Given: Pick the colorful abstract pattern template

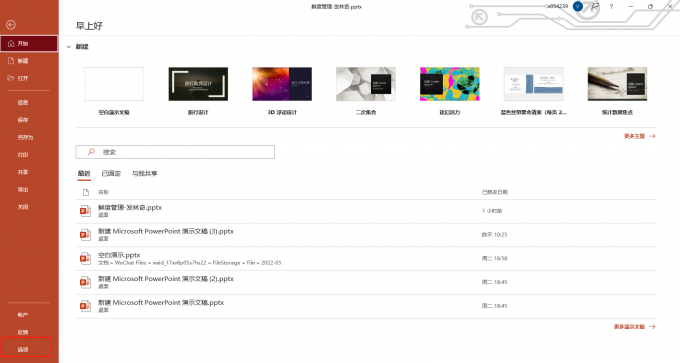Looking at the screenshot, I should click(x=450, y=84).
